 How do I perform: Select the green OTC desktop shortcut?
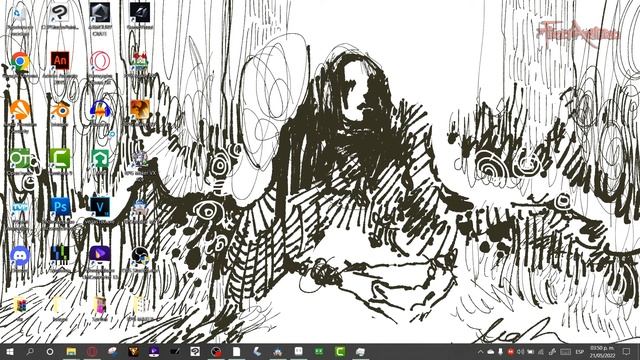[20, 159]
